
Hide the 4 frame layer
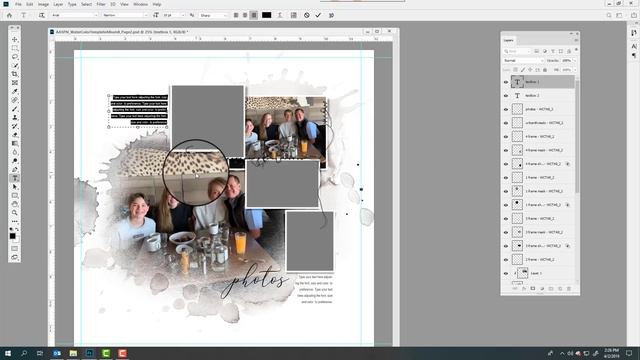tap(506, 137)
